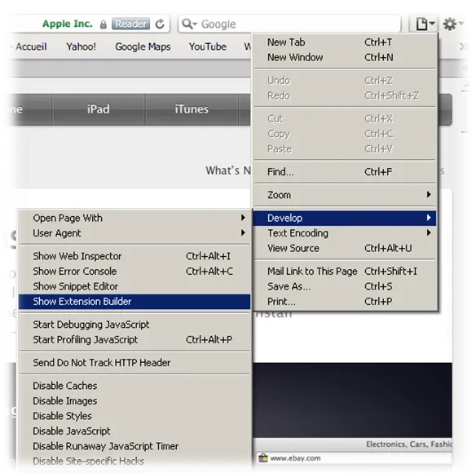Select Print... menu item
This screenshot has width=476, height=473.
[344, 302]
